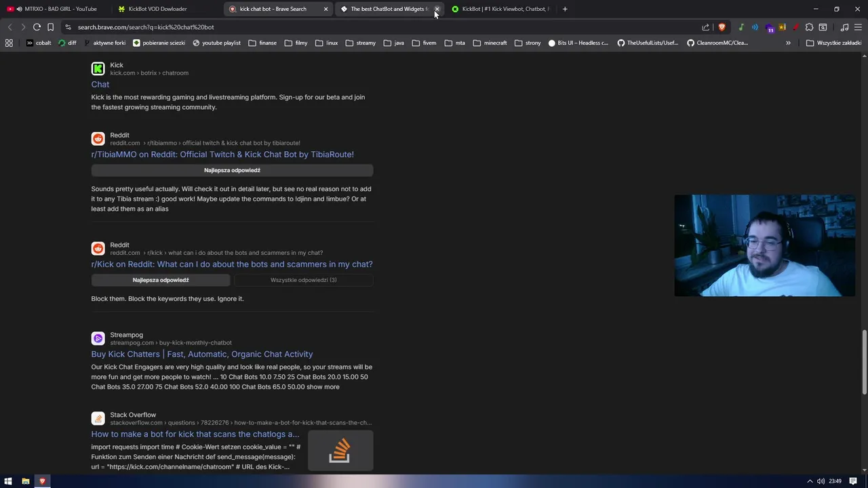Open streamy bookmark folder
This screenshot has width=868, height=488.
361,43
